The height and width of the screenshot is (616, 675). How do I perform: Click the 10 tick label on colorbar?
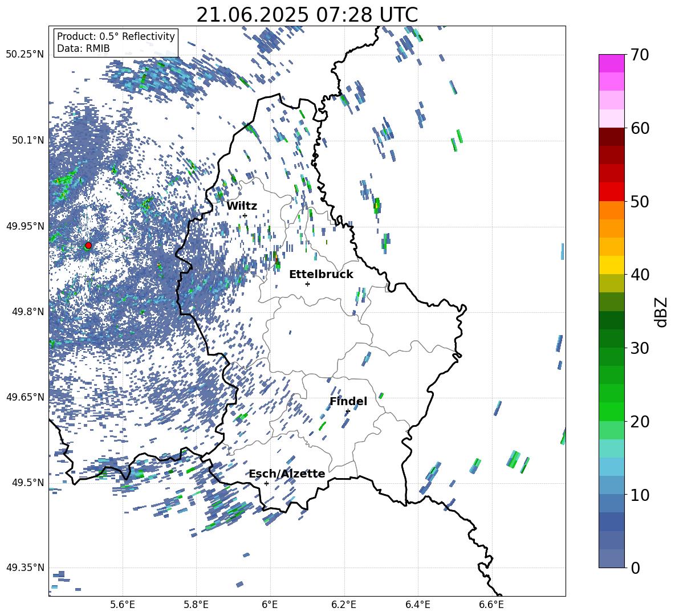640,494
